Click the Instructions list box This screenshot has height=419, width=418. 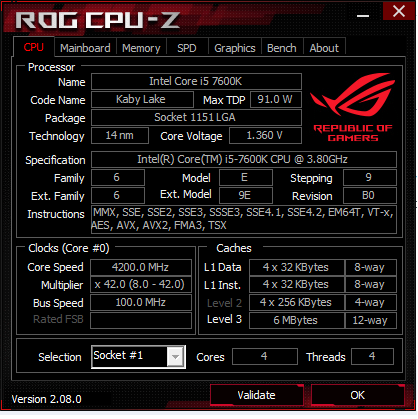click(x=244, y=219)
